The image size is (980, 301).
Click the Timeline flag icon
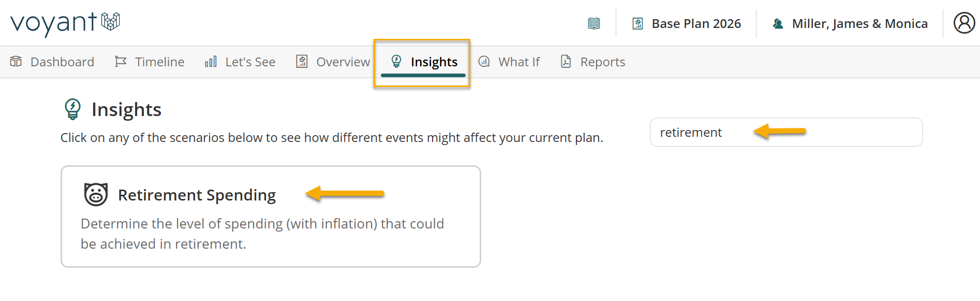tap(121, 62)
